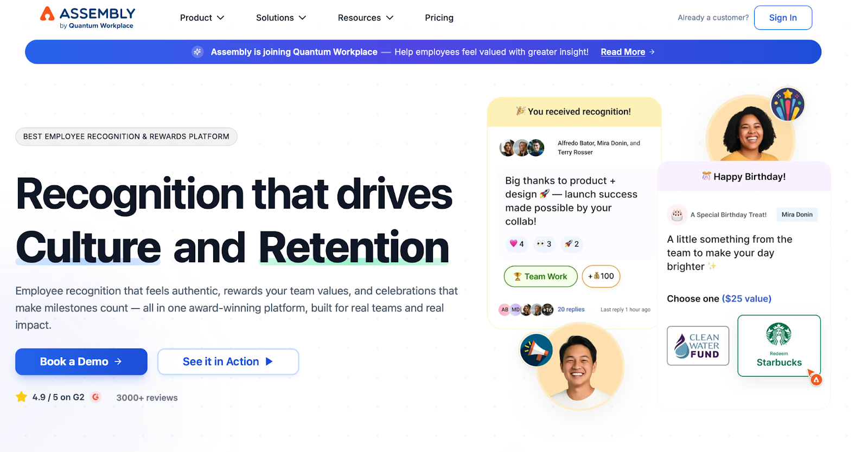Click the Already a customer? text
868x452 pixels.
pos(713,18)
